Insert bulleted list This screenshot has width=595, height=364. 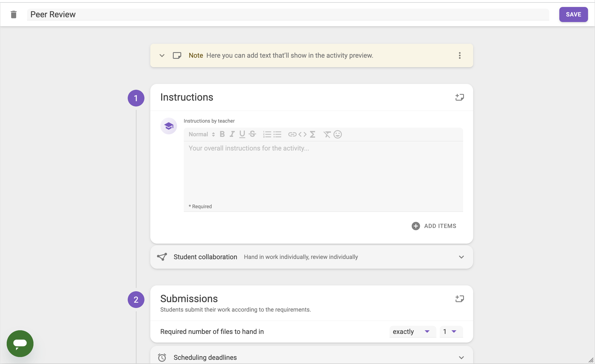tap(277, 134)
